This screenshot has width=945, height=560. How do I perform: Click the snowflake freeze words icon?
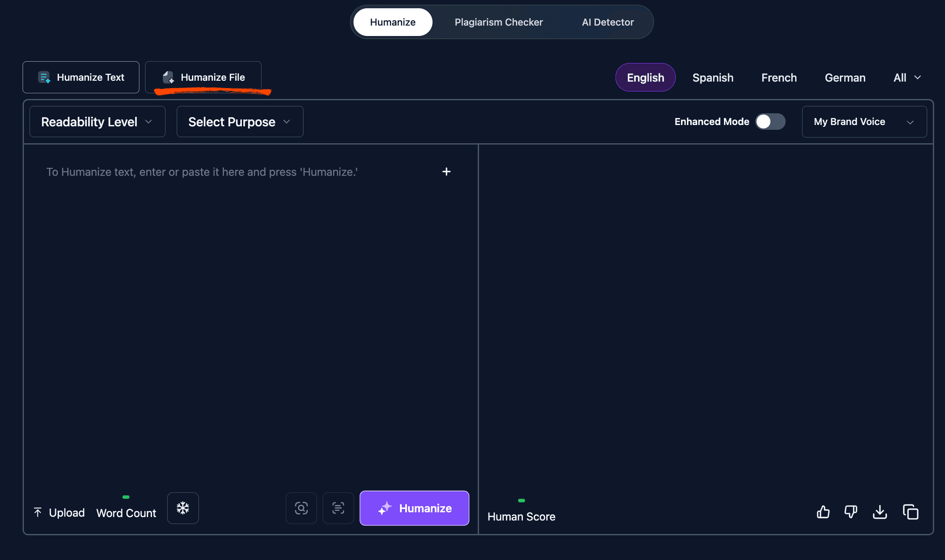pos(183,508)
